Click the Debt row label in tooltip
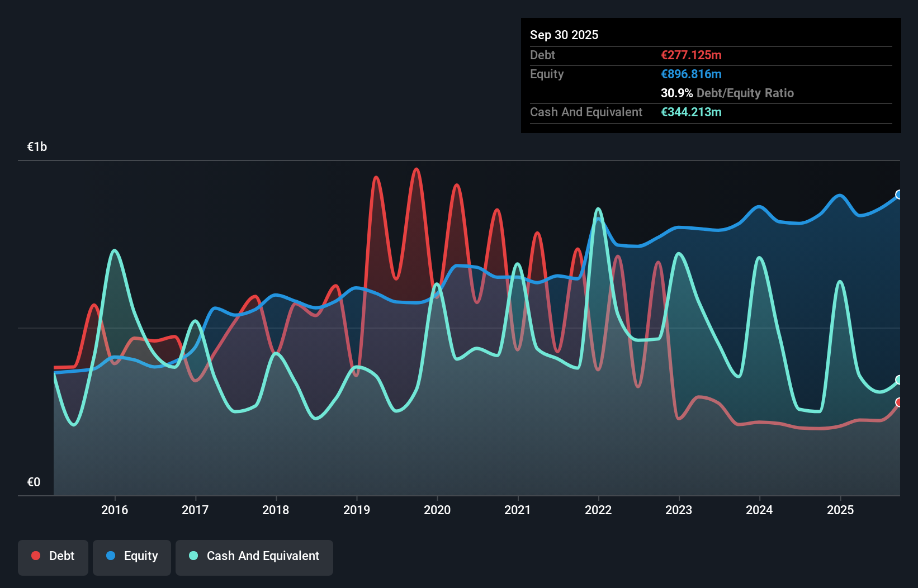The width and height of the screenshot is (918, 588). (542, 55)
